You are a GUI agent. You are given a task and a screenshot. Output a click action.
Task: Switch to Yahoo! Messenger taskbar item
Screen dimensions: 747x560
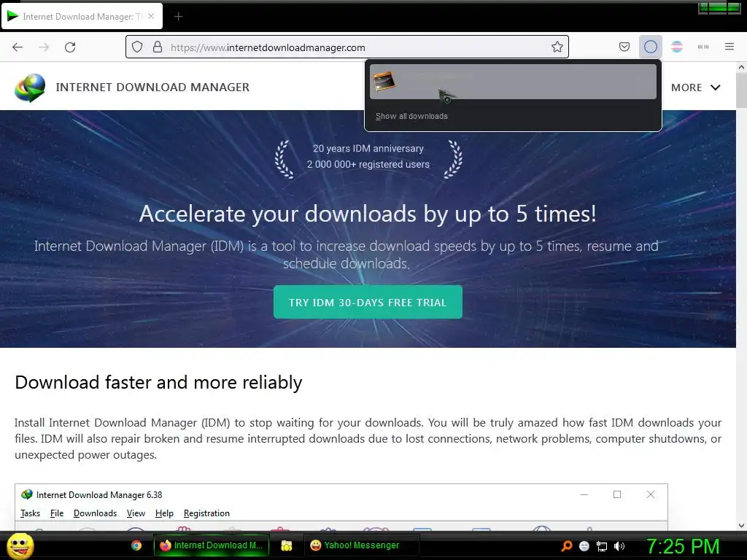pyautogui.click(x=361, y=545)
